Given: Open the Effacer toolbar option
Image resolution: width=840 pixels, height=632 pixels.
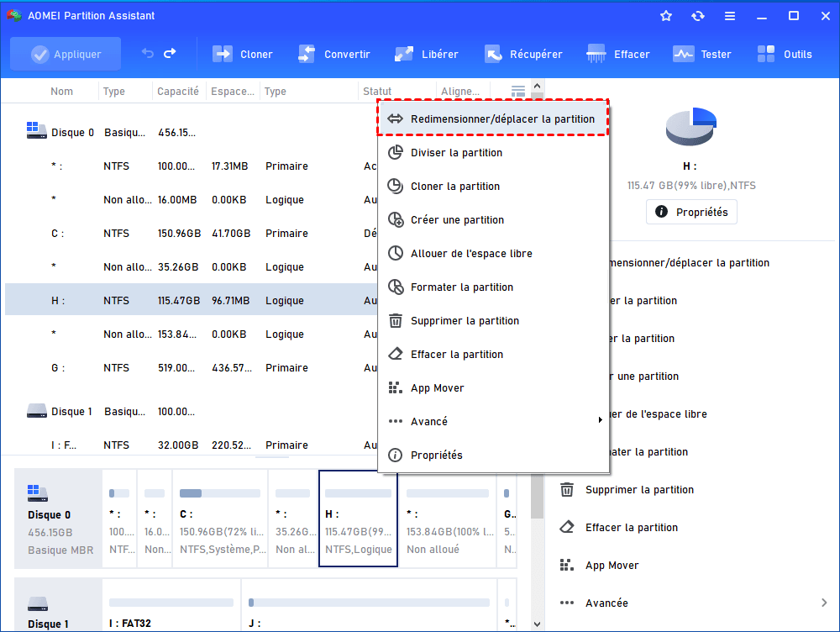Looking at the screenshot, I should tap(617, 54).
